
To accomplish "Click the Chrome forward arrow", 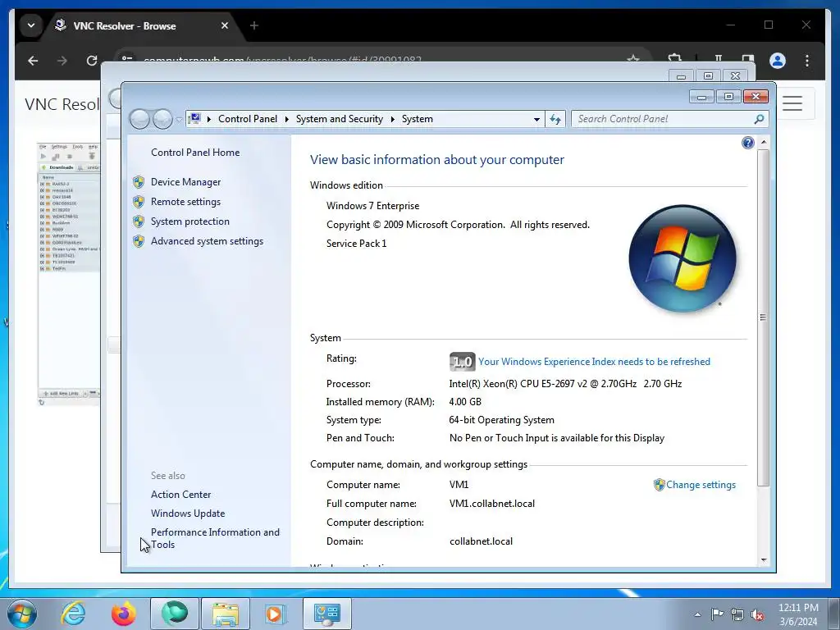I will 62,61.
